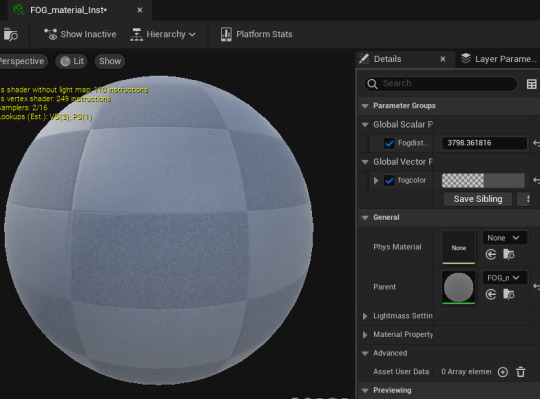The width and height of the screenshot is (540, 399).
Task: Remove all Asset User Data elements trash icon
Action: (x=521, y=372)
